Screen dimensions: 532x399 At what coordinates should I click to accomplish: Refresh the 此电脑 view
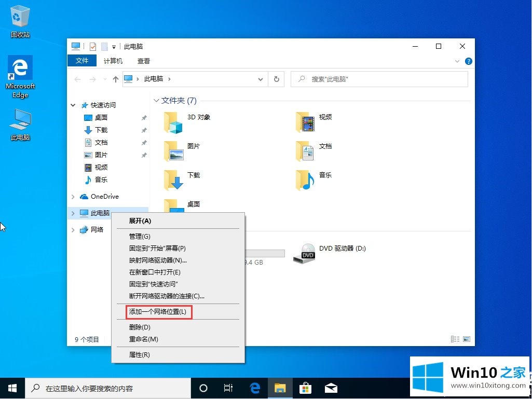[x=277, y=79]
